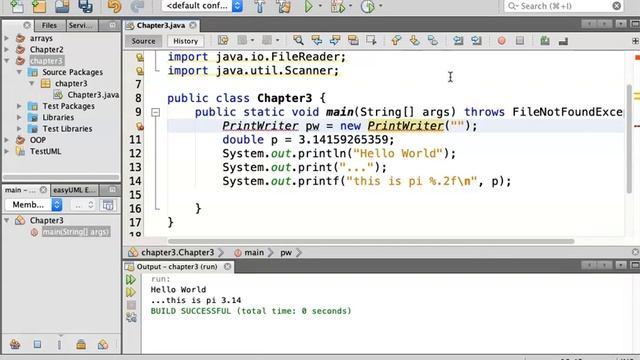Click the editor horizontal scrollbar

[x=371, y=241]
